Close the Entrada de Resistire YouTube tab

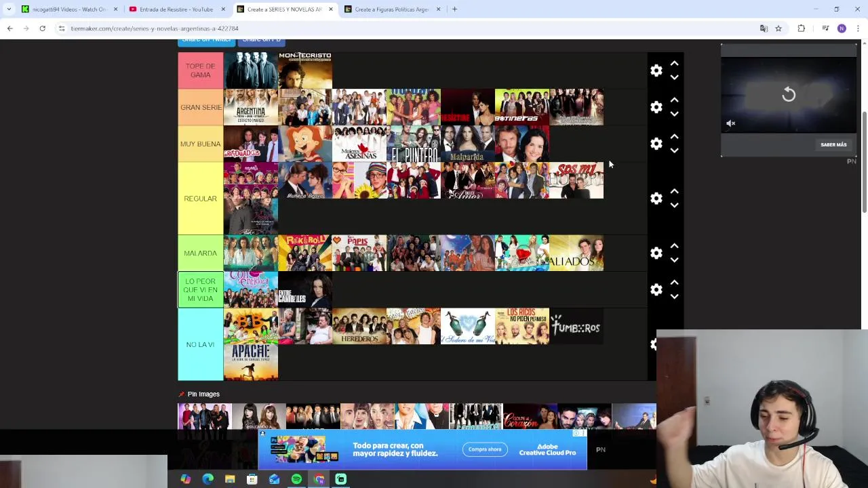(223, 9)
